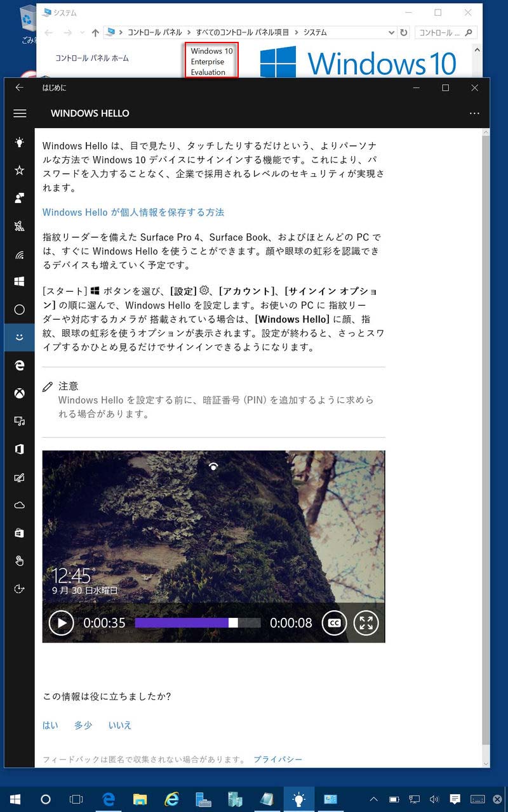Answer 多少 to the feedback question
This screenshot has width=508, height=812.
pos(83,725)
